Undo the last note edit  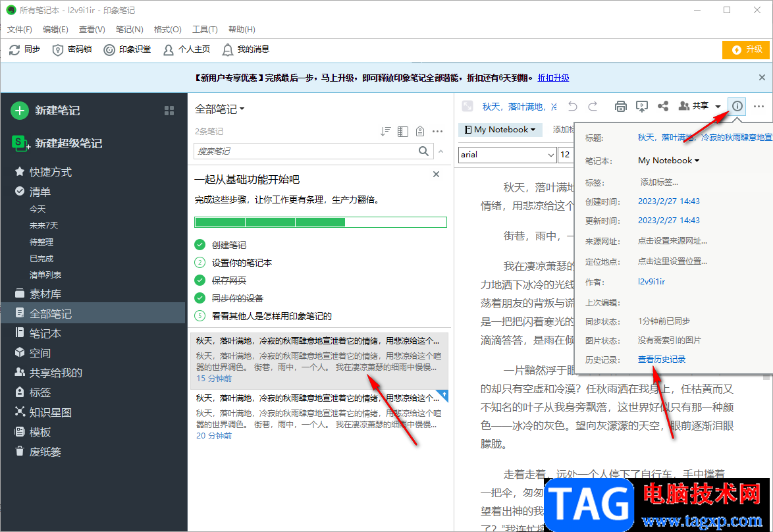pyautogui.click(x=572, y=106)
